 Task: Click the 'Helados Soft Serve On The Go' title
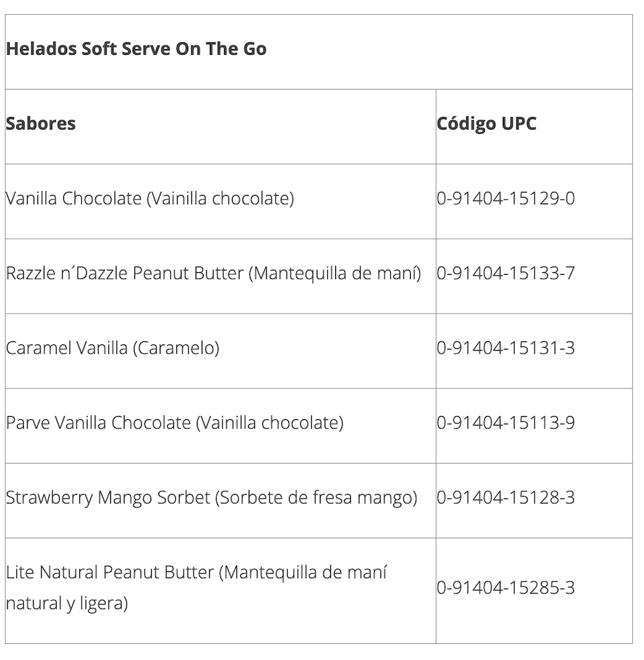(x=136, y=50)
